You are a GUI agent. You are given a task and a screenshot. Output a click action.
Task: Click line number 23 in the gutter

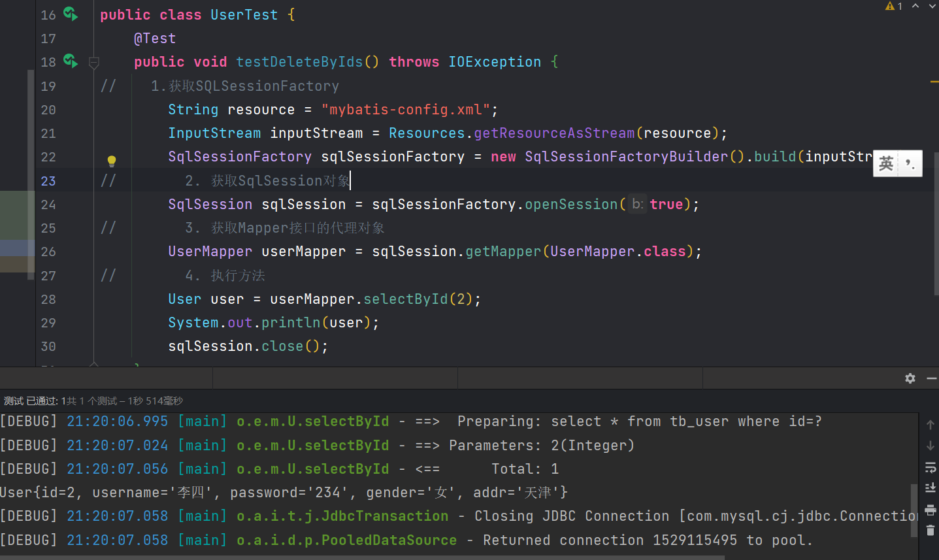[48, 181]
